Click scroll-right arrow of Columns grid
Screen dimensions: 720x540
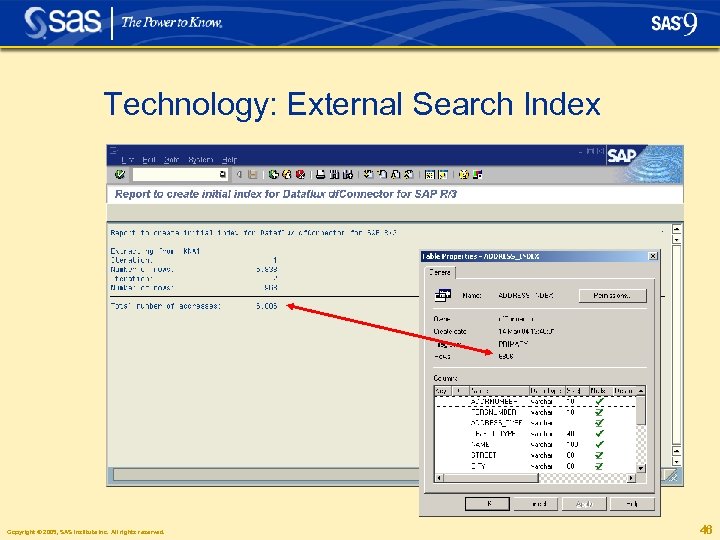coord(632,478)
